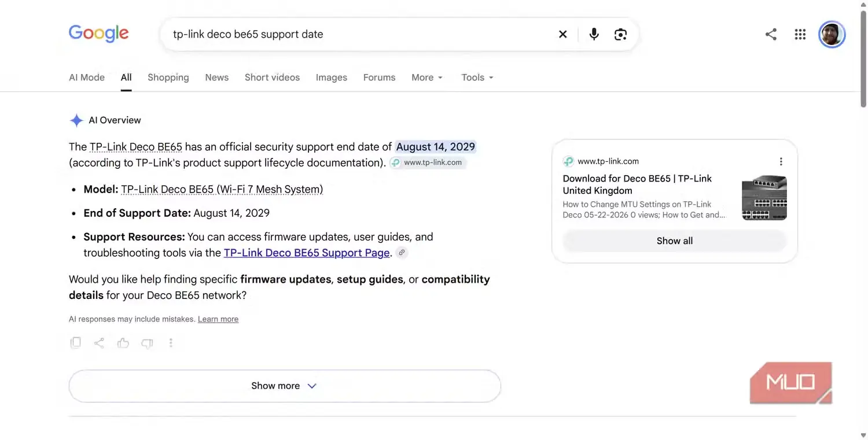This screenshot has height=440, width=868.
Task: Give thumbs up to the AI Overview
Action: tap(123, 343)
